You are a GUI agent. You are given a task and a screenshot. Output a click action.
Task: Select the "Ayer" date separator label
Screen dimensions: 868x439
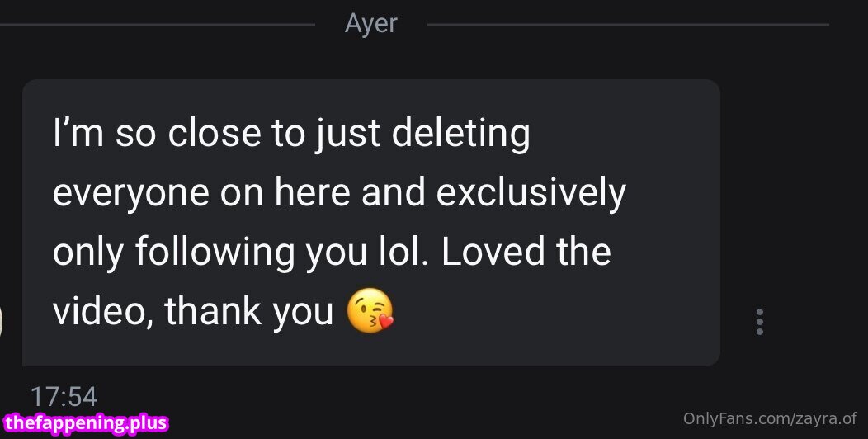click(370, 24)
